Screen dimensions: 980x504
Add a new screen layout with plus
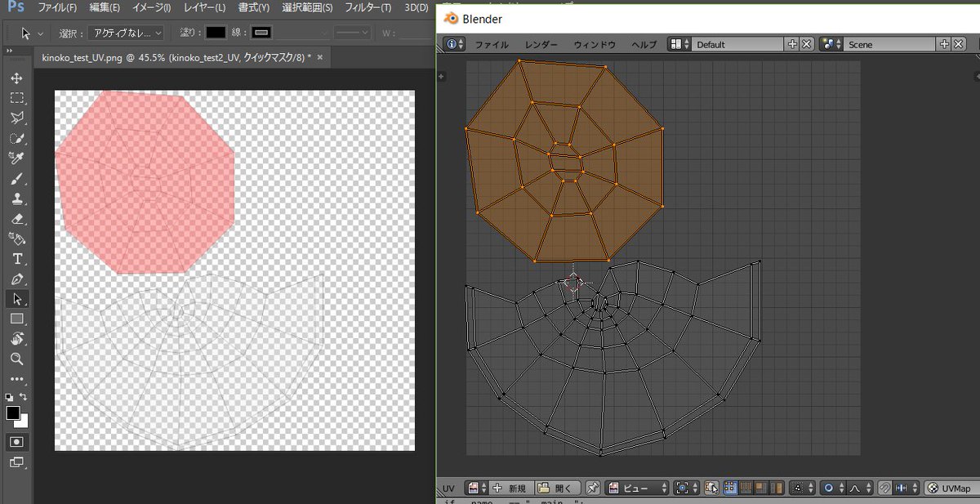pyautogui.click(x=792, y=44)
